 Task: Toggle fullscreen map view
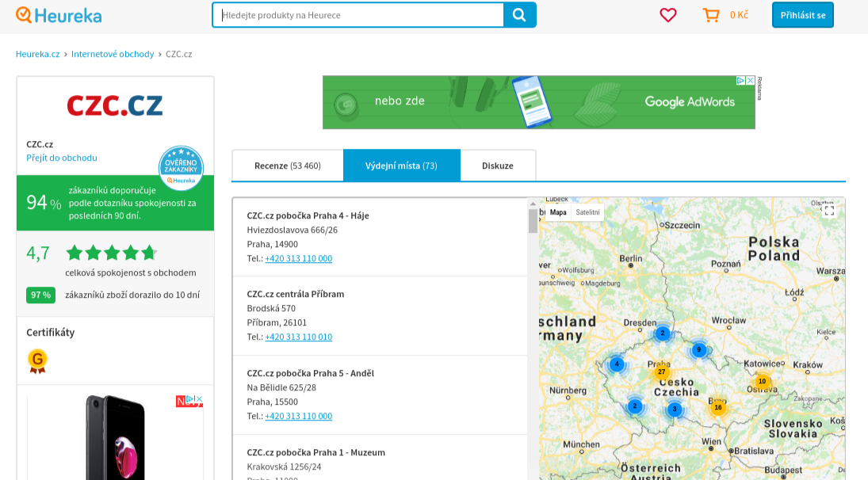tap(829, 211)
